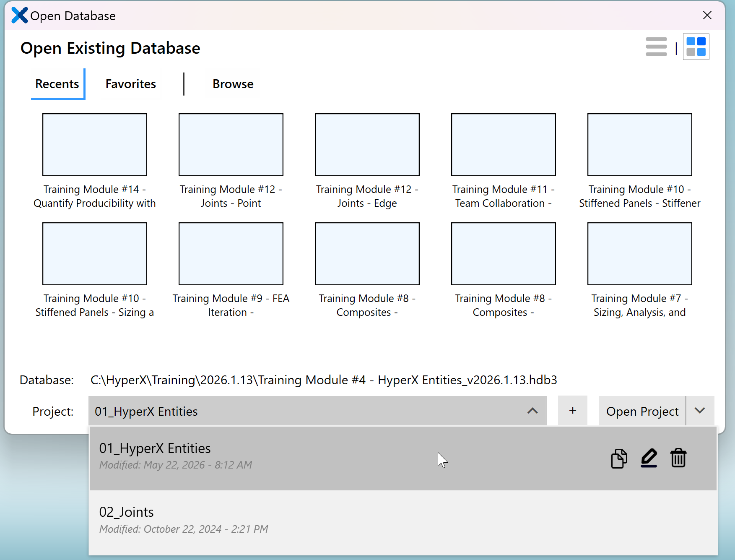The height and width of the screenshot is (560, 735).
Task: Click the database file path text
Action: pos(324,380)
